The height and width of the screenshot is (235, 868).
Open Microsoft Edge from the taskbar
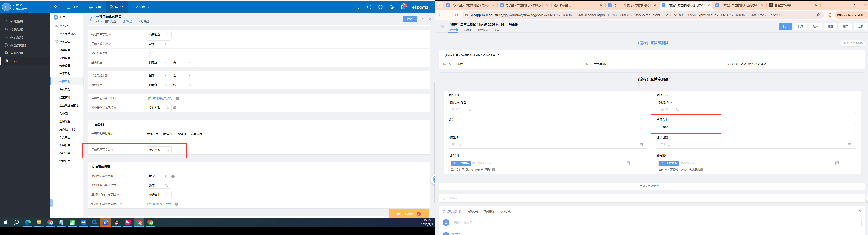coord(28,223)
